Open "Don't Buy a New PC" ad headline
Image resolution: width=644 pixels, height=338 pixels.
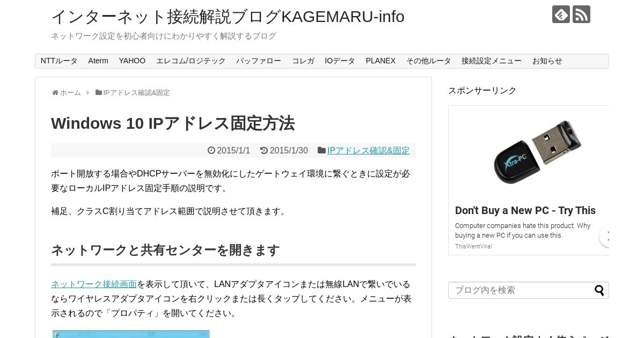coord(525,210)
